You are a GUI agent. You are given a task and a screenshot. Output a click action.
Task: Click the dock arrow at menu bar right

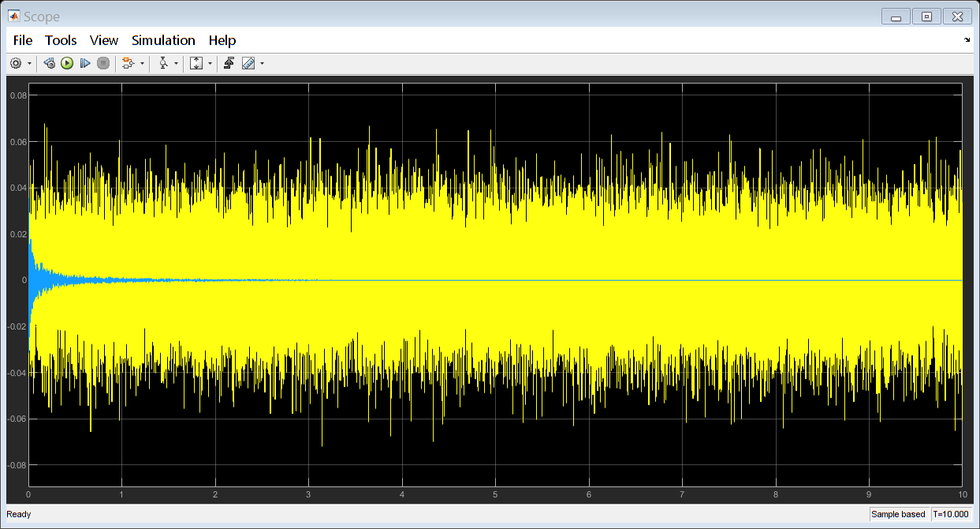(x=967, y=39)
